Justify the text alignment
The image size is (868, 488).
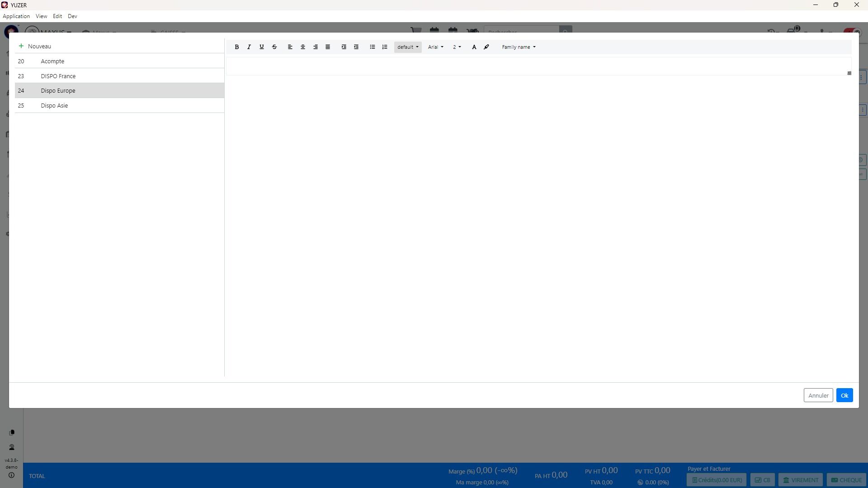(x=328, y=47)
